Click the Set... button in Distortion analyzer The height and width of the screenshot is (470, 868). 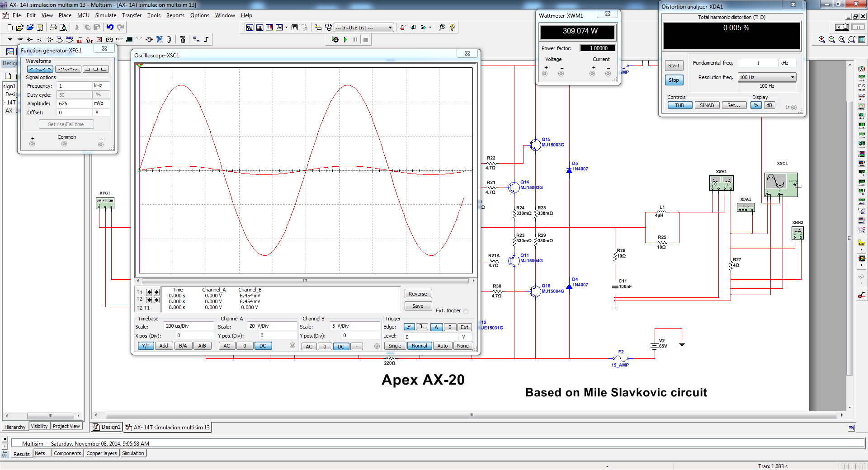[734, 105]
